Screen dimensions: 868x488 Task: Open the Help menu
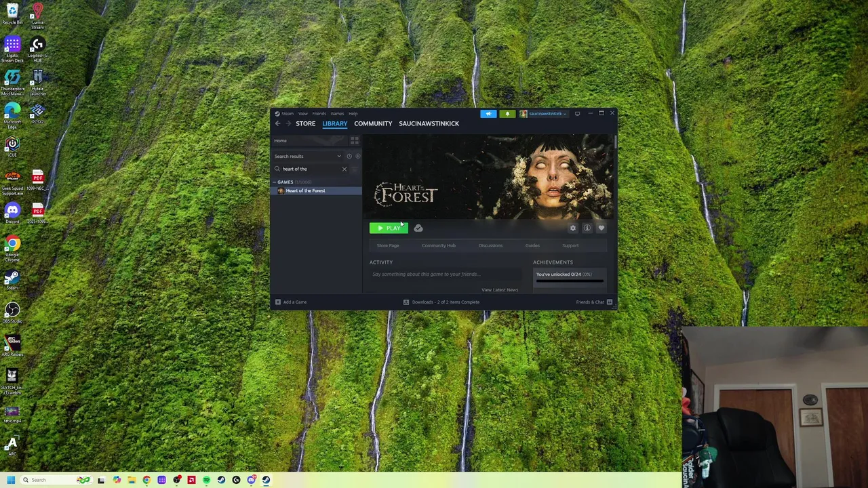(x=353, y=114)
